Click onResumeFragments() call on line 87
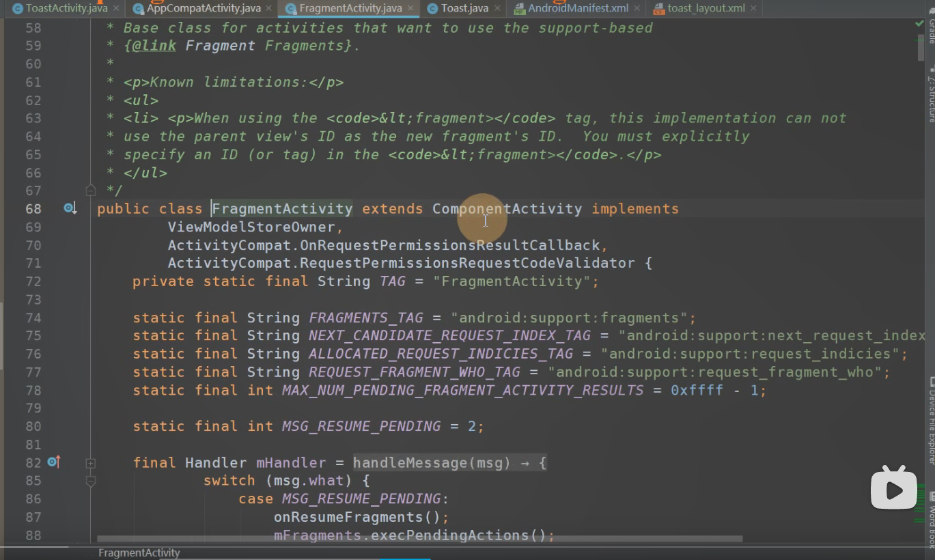The image size is (935, 560). click(357, 517)
